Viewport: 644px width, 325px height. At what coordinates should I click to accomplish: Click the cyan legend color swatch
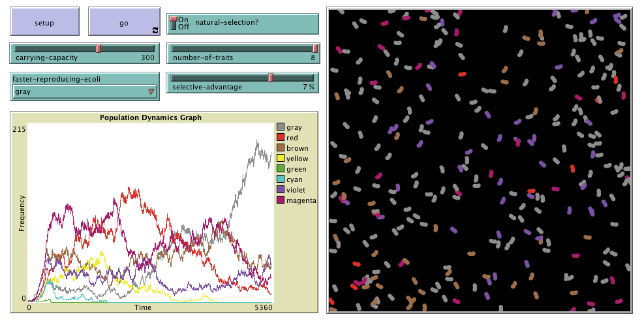click(281, 179)
